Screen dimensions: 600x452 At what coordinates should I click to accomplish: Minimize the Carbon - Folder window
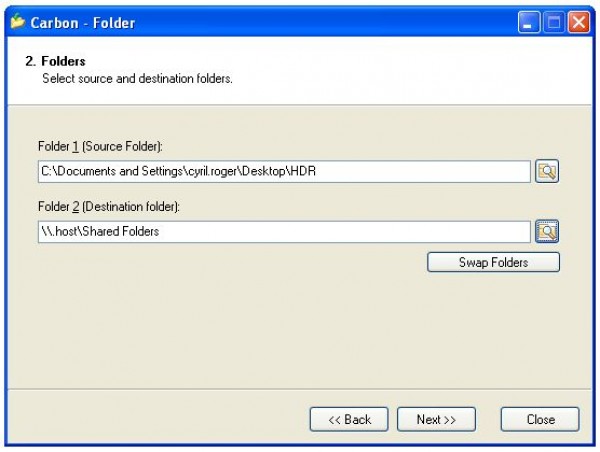click(528, 22)
